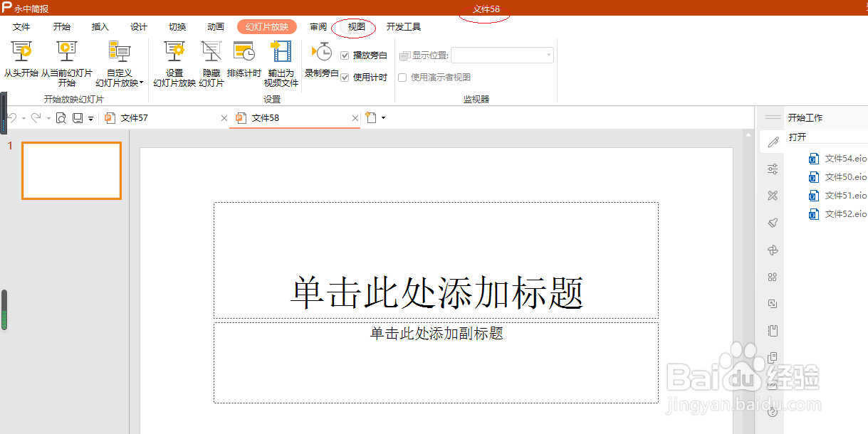
Task: Open recent file 文件54.eio
Action: [x=838, y=158]
